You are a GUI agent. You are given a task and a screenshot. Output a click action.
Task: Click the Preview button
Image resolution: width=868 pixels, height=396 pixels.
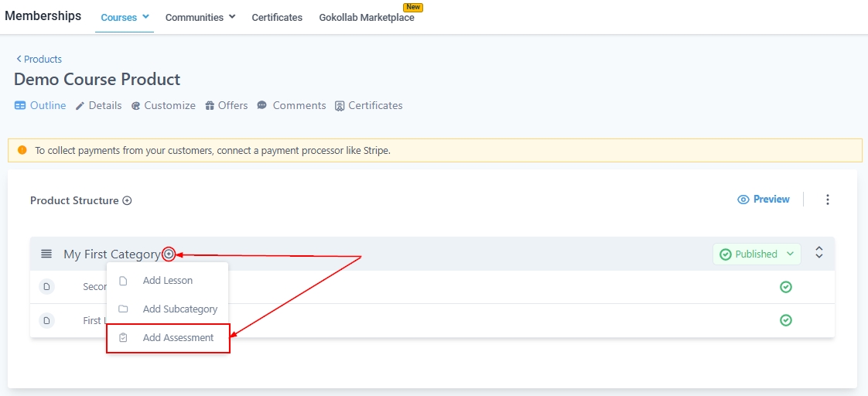pos(764,199)
